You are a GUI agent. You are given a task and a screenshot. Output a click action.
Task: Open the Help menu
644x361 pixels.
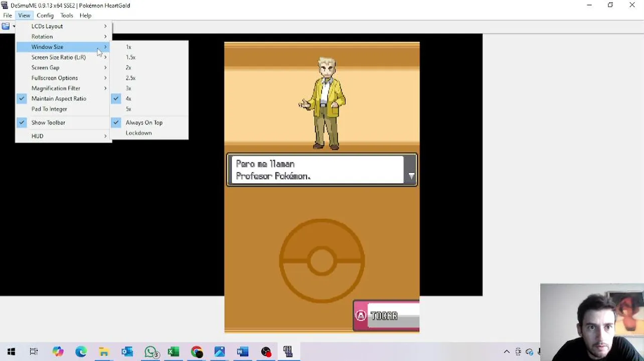[x=85, y=16]
